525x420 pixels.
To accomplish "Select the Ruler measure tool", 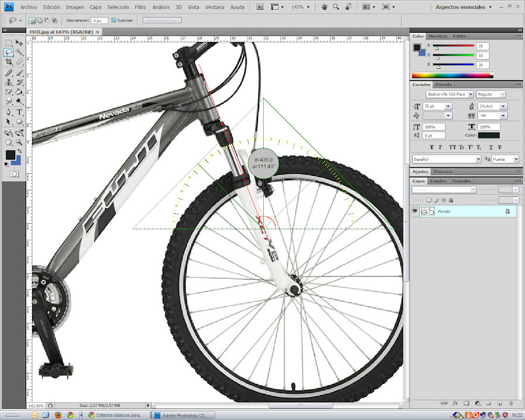I will tap(19, 62).
